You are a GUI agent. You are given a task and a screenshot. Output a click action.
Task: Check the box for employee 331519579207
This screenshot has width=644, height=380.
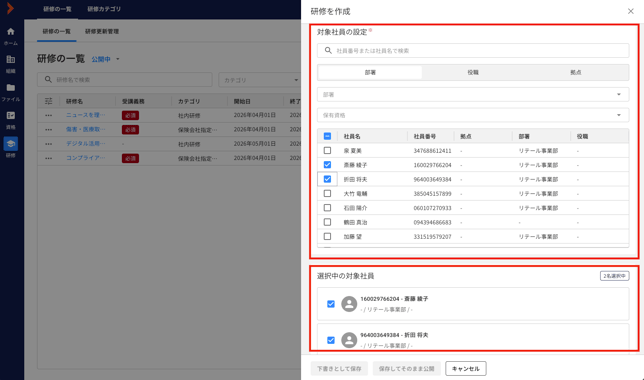[x=327, y=237]
